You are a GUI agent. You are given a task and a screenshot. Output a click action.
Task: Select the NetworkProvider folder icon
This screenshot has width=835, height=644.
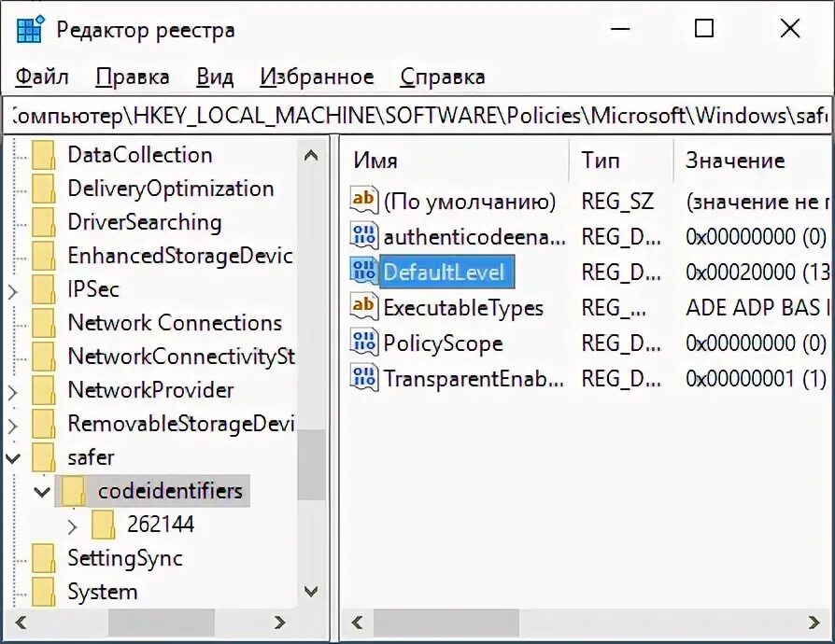tap(43, 389)
